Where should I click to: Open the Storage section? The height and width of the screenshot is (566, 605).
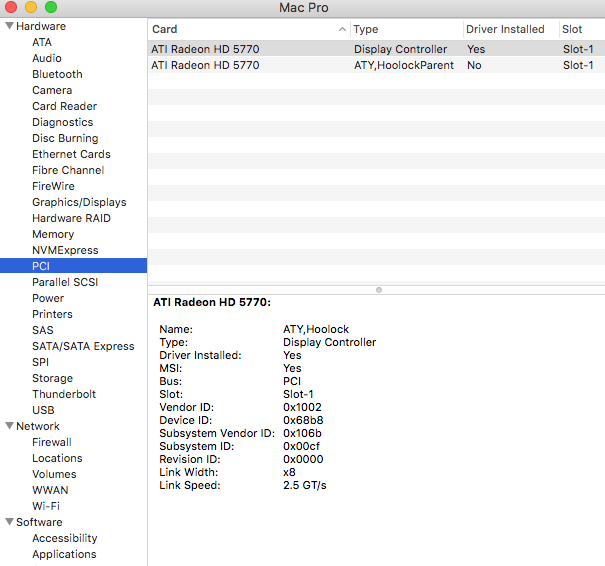click(x=52, y=378)
